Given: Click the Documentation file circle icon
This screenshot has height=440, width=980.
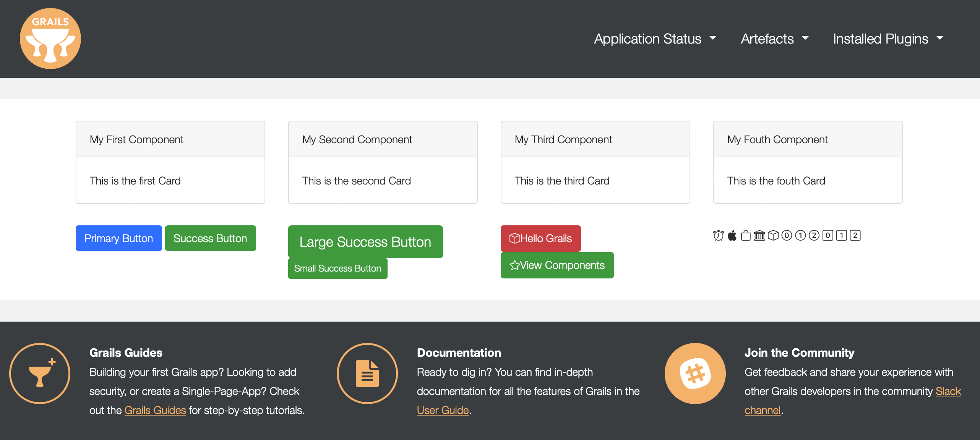Looking at the screenshot, I should tap(367, 374).
